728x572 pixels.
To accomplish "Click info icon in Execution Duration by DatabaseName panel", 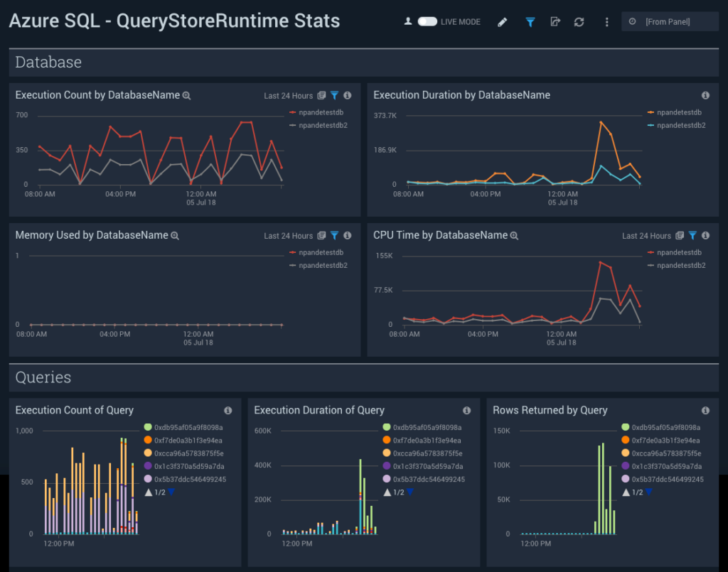I will point(705,95).
